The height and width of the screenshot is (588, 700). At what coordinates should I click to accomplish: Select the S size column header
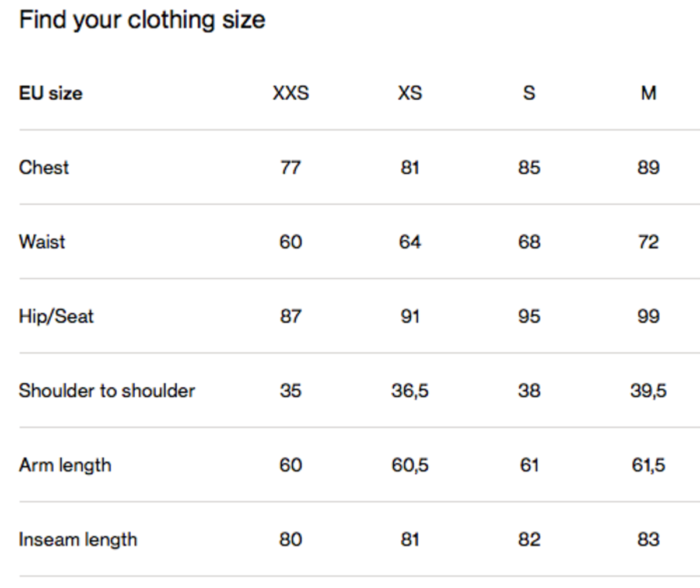[x=528, y=93]
